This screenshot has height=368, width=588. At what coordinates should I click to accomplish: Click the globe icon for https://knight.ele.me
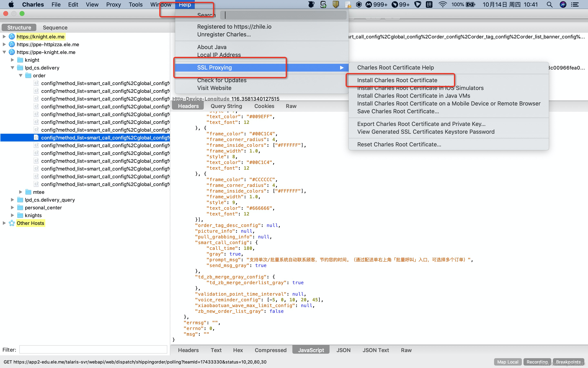[12, 37]
